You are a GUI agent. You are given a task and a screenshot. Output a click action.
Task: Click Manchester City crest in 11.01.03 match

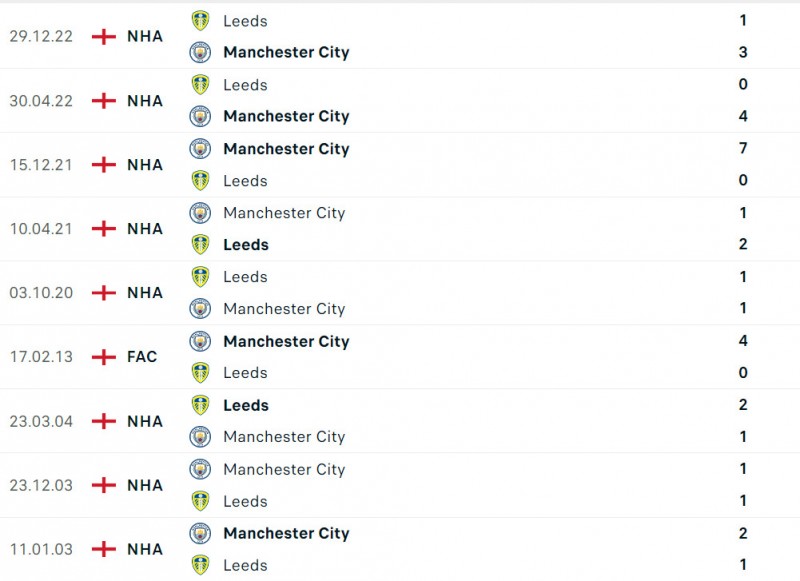(x=201, y=533)
